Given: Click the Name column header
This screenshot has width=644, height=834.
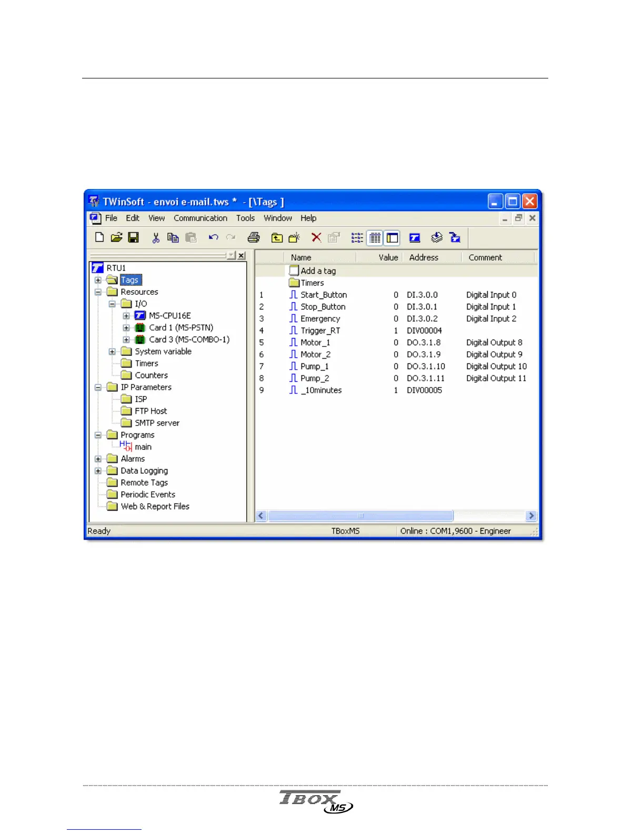Looking at the screenshot, I should (320, 257).
